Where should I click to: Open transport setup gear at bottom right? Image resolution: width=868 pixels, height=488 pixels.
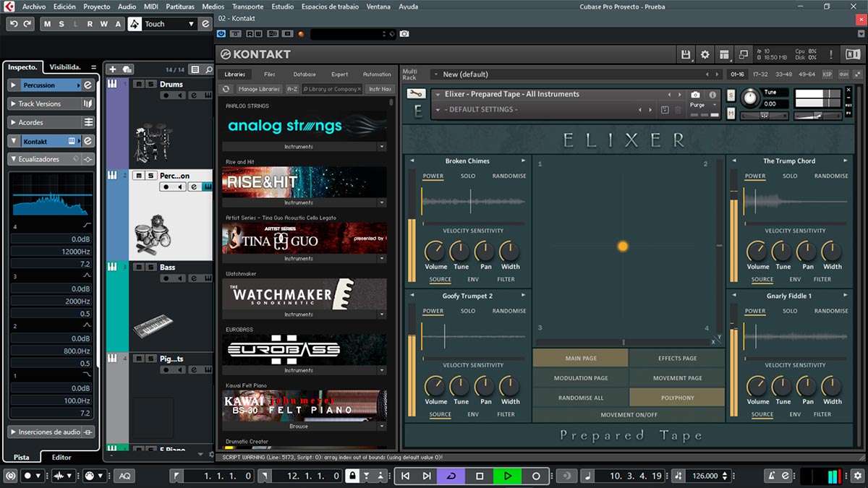[x=858, y=476]
